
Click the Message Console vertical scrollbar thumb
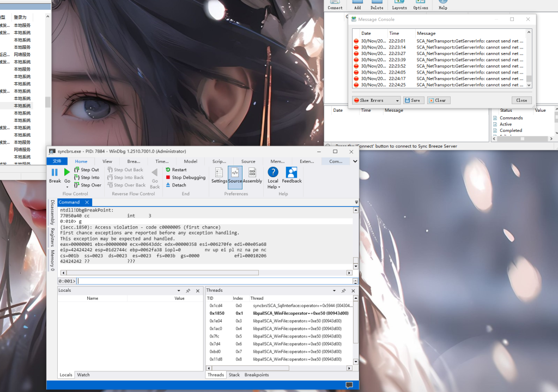(x=529, y=79)
